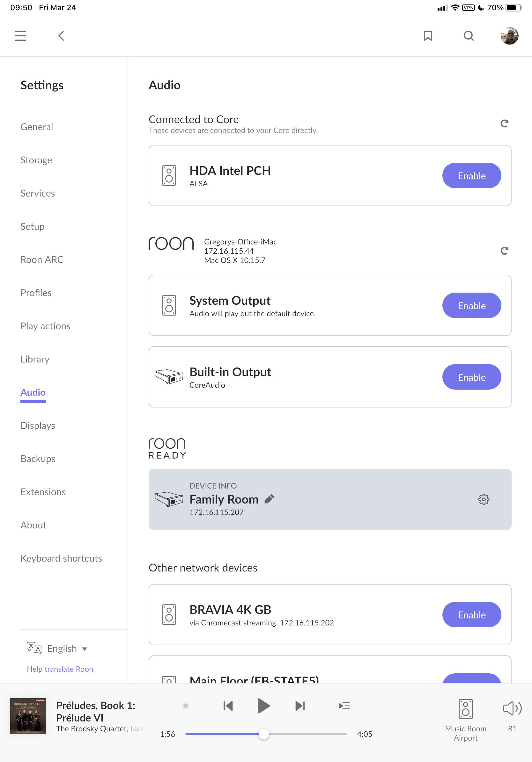
Task: Open Music Room Airport zone selector
Action: pos(465,719)
